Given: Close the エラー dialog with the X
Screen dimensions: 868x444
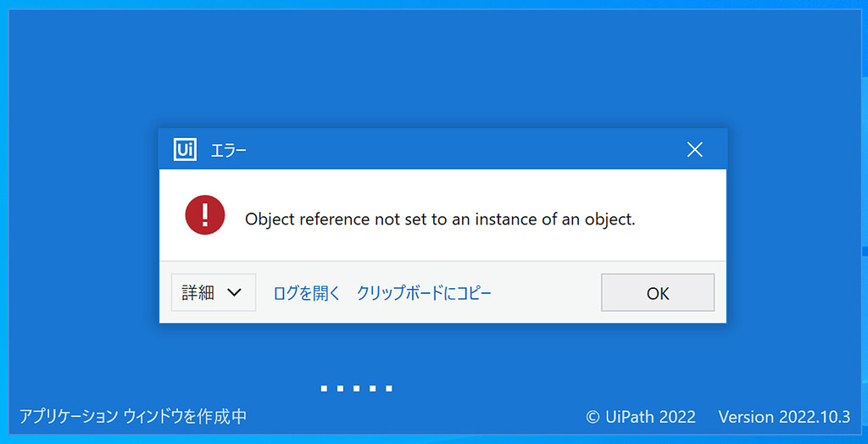Looking at the screenshot, I should (695, 150).
